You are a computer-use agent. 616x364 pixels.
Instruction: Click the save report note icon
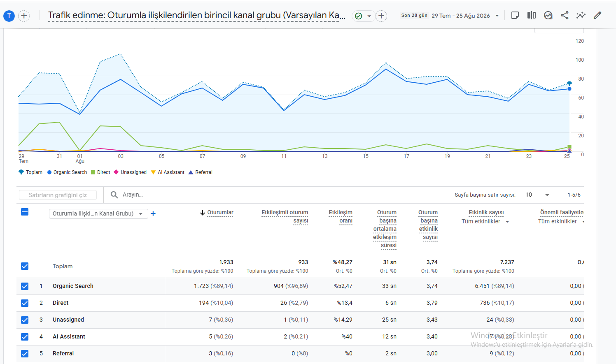(515, 15)
